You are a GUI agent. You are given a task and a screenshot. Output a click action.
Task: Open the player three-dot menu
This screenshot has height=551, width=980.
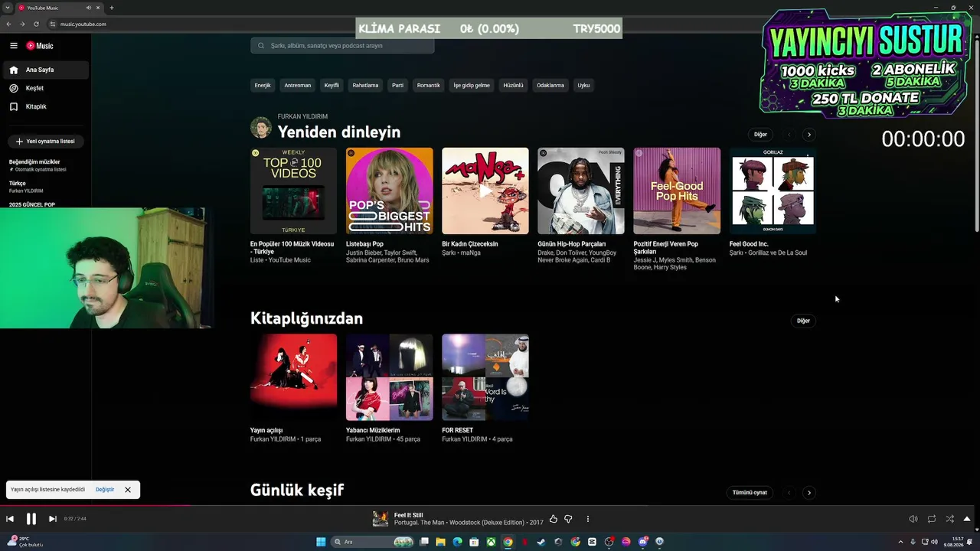pyautogui.click(x=588, y=519)
